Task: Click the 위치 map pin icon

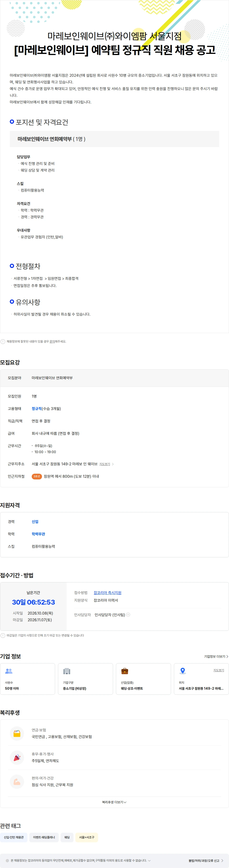Action: click(183, 671)
